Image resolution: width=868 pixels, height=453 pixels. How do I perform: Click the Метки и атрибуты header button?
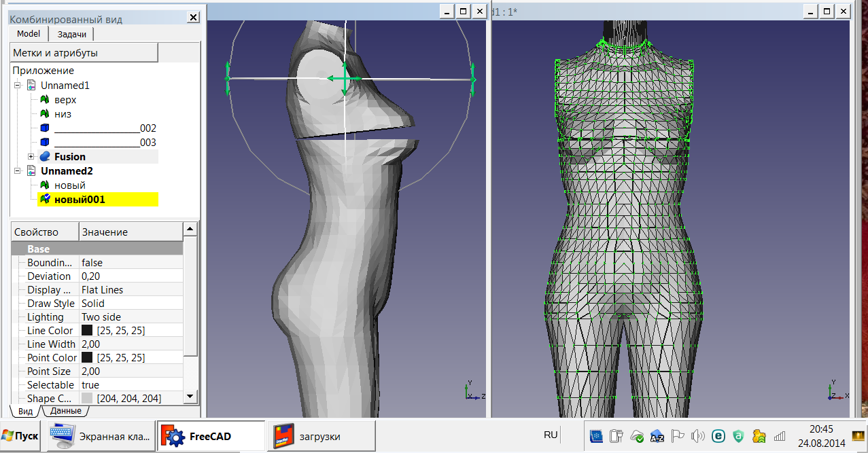(84, 52)
